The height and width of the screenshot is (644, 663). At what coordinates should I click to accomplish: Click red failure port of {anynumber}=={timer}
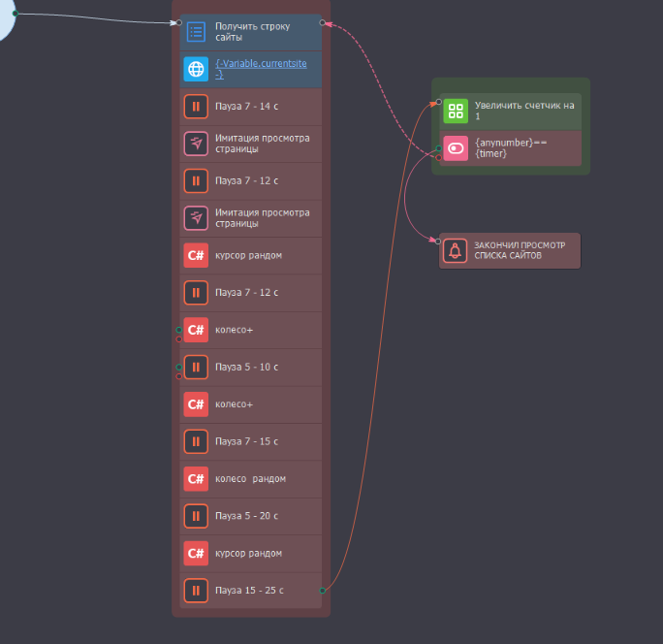(x=438, y=157)
